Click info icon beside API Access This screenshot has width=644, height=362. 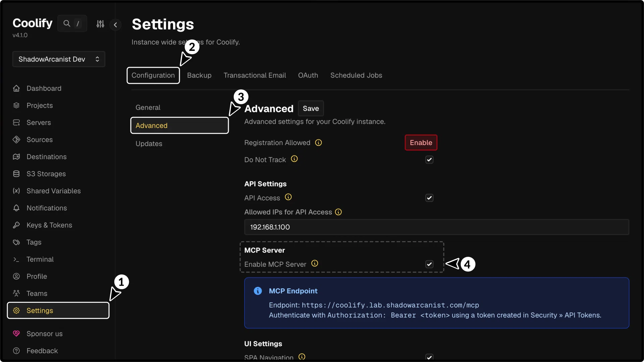click(288, 197)
